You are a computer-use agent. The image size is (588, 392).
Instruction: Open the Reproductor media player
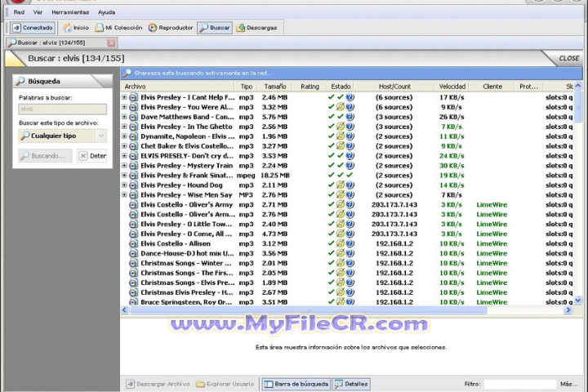(171, 28)
